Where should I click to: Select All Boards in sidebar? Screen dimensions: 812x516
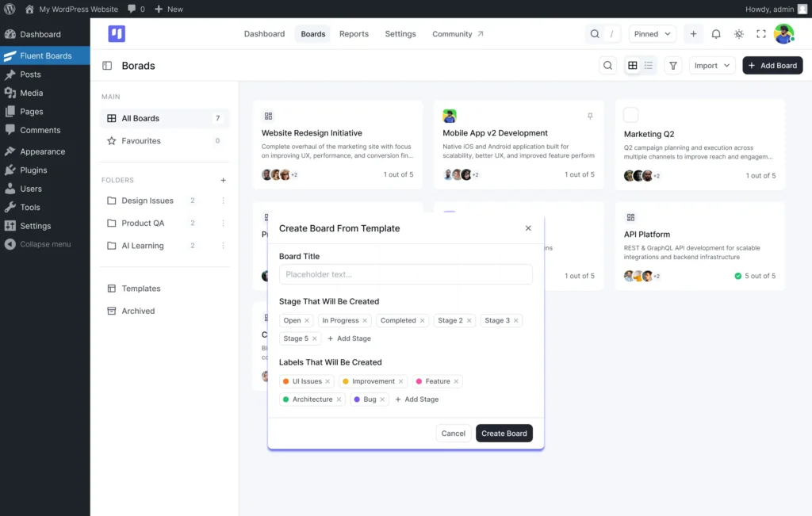point(165,119)
